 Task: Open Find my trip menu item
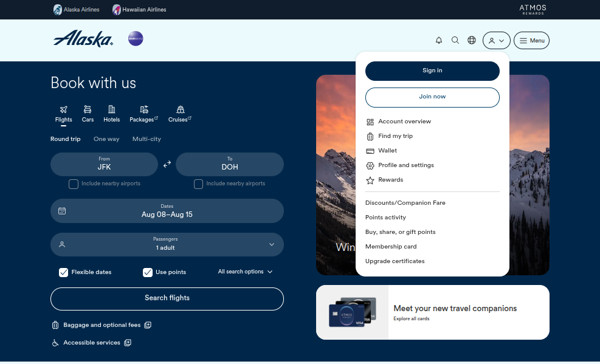point(395,136)
